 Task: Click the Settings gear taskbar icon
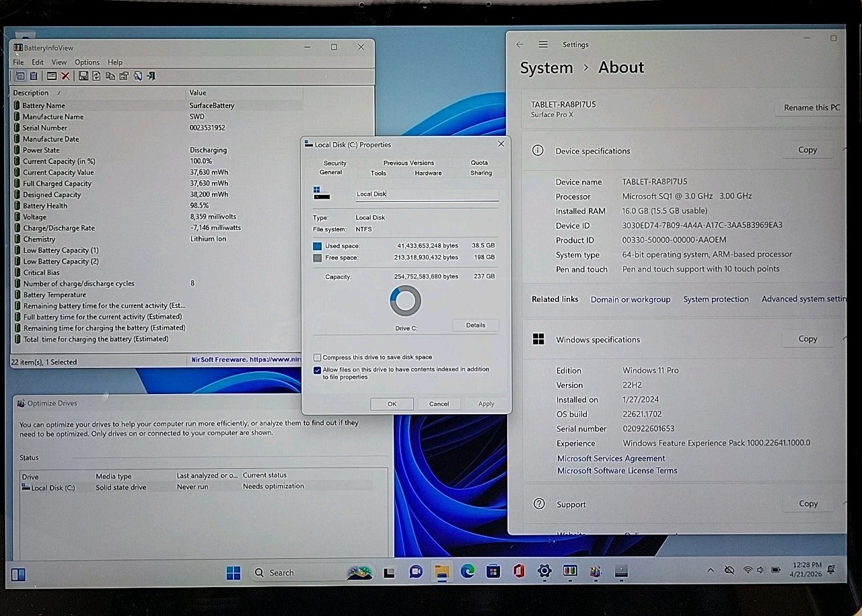click(x=544, y=572)
